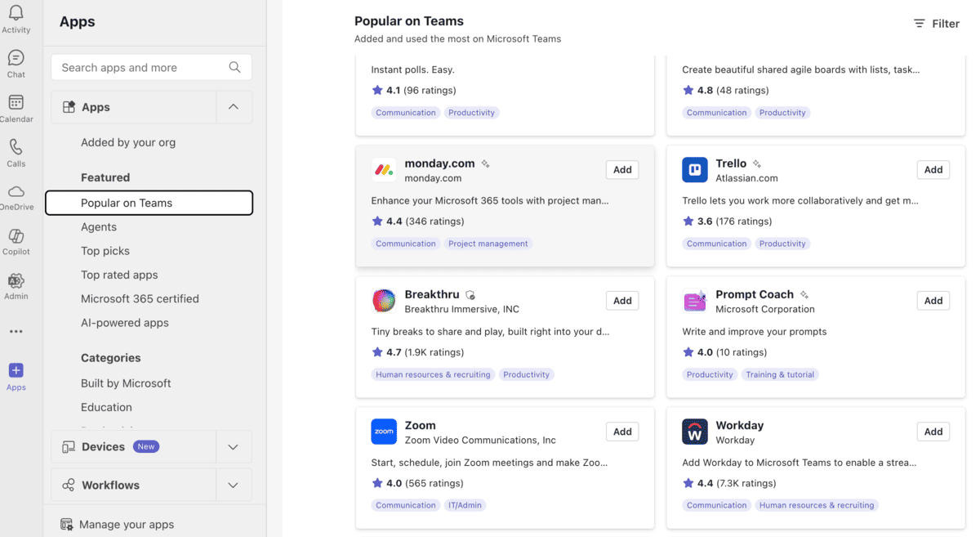Click the Devices section icon
Screen dimensions: 980x537
click(69, 446)
